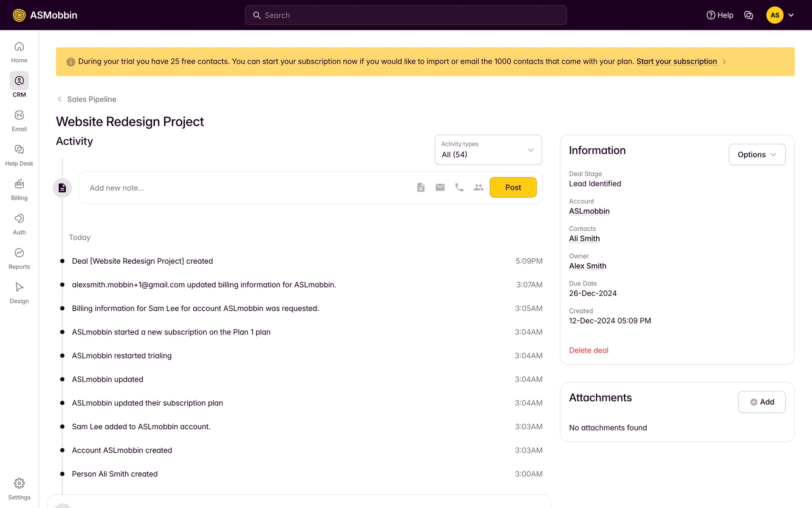
Task: Click the email icon in note toolbar
Action: 440,188
